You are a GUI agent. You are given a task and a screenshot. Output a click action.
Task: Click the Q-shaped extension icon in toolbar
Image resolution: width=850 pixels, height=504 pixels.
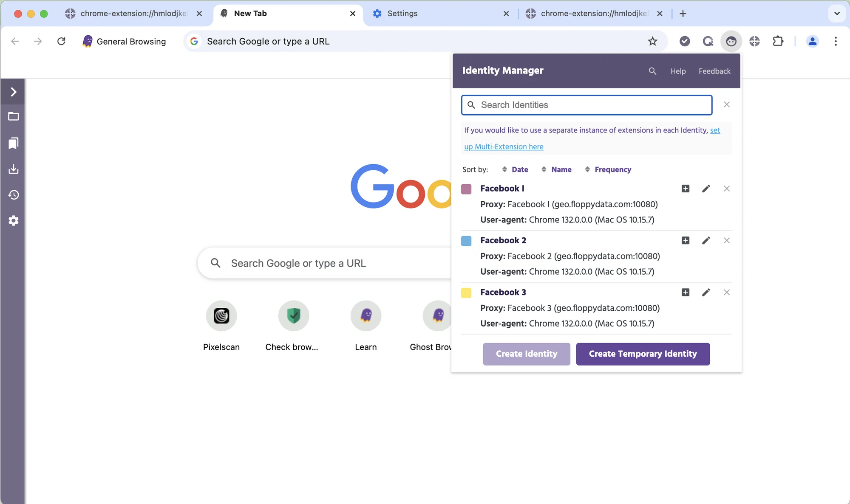point(708,41)
